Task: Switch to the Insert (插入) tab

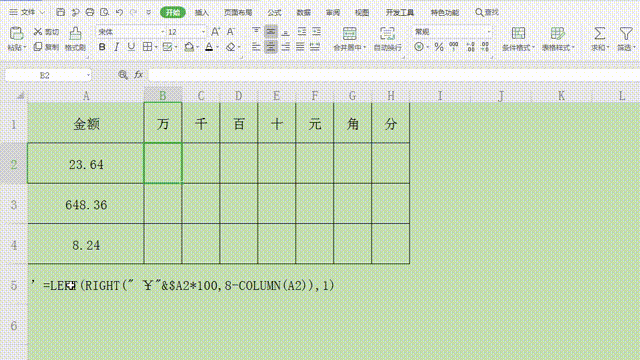Action: [x=202, y=13]
